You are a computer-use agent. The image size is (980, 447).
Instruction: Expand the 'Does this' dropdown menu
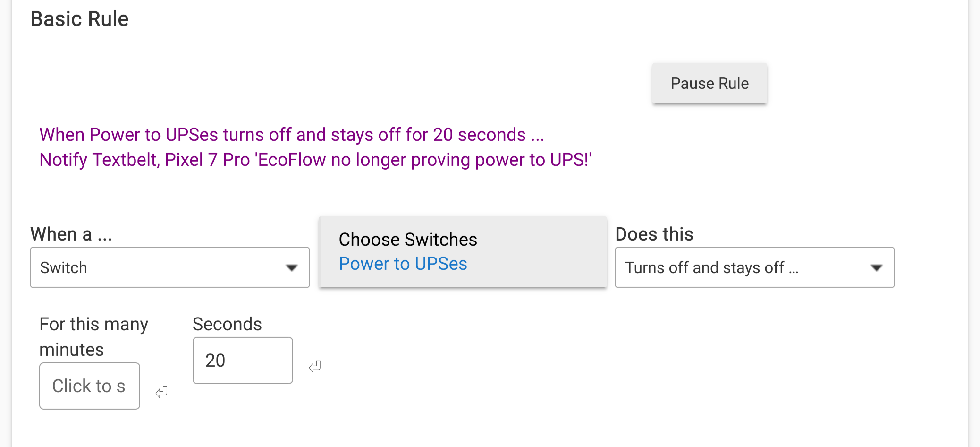click(x=754, y=267)
